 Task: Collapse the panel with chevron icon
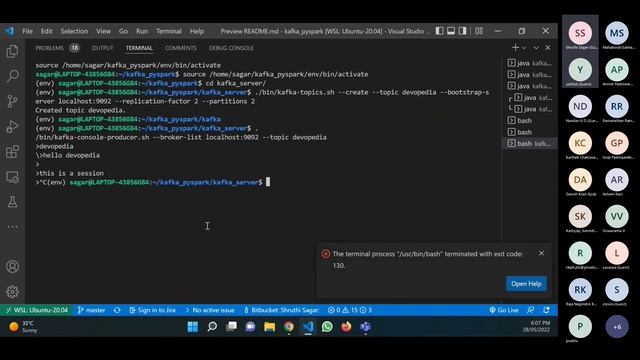536,48
